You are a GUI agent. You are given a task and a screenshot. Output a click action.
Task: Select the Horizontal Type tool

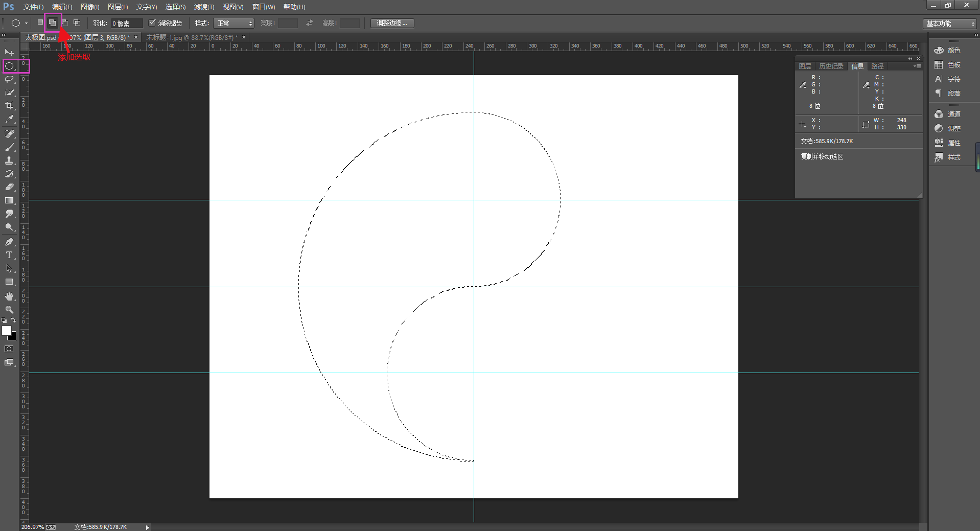pyautogui.click(x=9, y=255)
